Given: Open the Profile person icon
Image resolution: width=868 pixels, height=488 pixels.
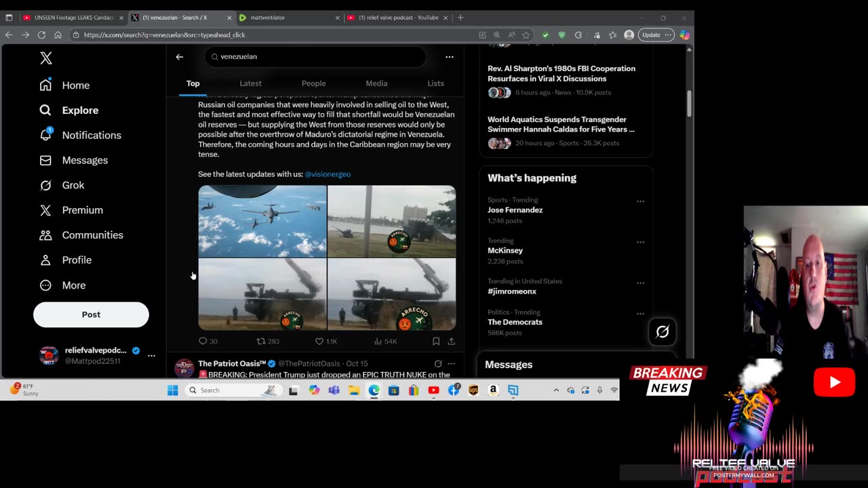Looking at the screenshot, I should (45, 260).
